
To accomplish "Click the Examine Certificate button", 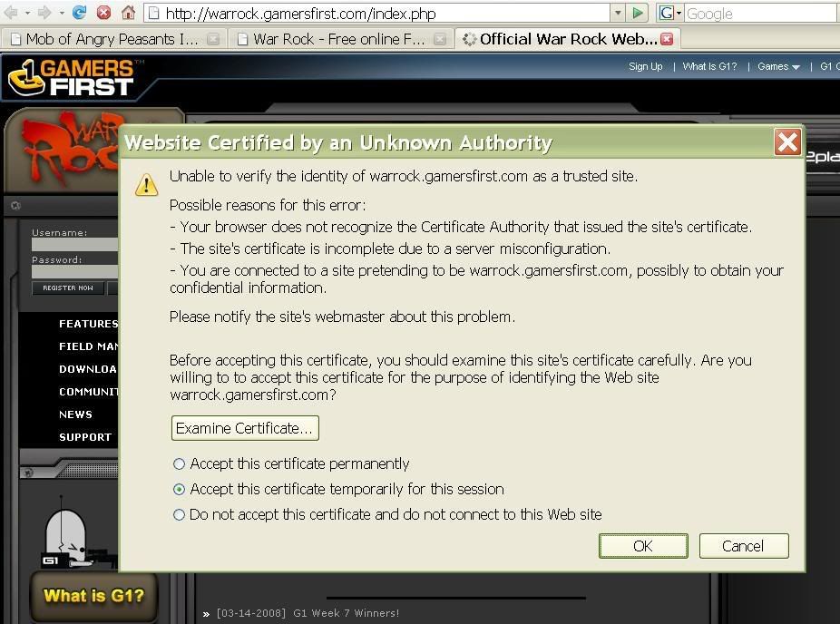I will [245, 428].
